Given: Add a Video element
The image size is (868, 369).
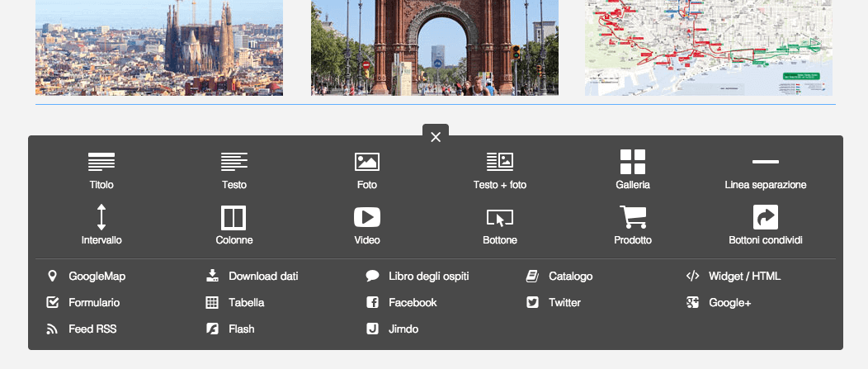Looking at the screenshot, I should [367, 225].
